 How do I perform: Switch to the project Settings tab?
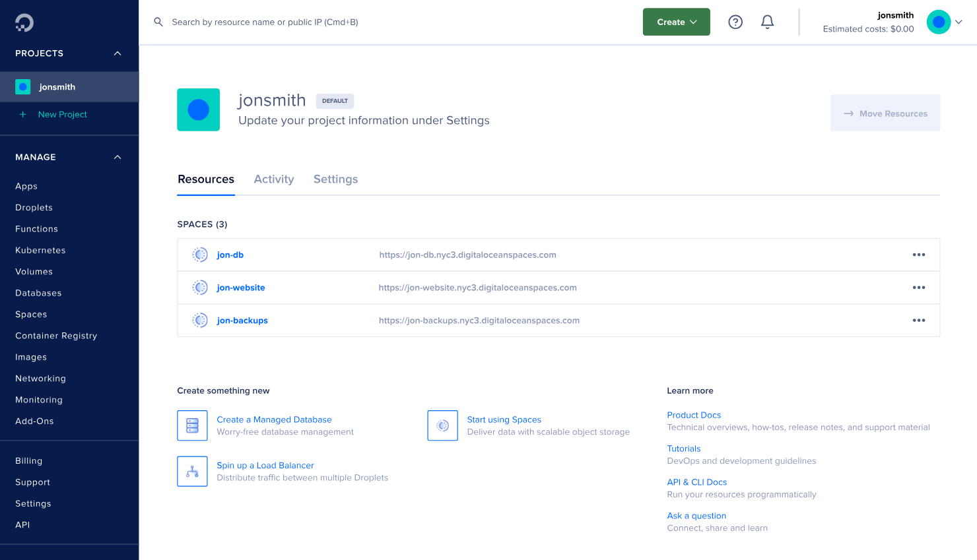click(x=335, y=179)
